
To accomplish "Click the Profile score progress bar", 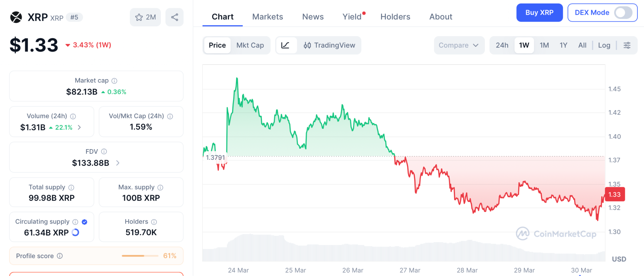I will click(x=140, y=256).
